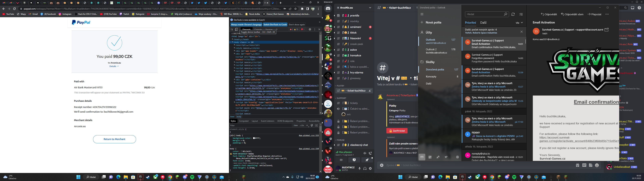Open Spotify from the left Windows taskbar

click(192, 177)
